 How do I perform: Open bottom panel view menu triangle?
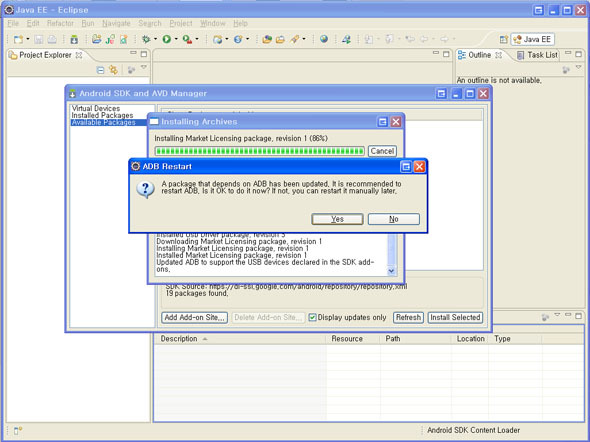[x=557, y=314]
